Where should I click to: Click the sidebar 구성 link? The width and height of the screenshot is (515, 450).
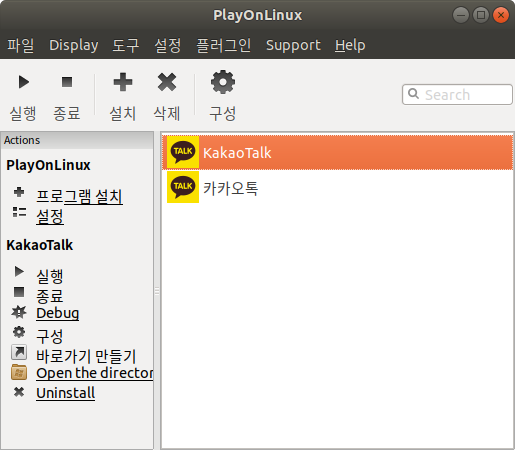pos(50,336)
